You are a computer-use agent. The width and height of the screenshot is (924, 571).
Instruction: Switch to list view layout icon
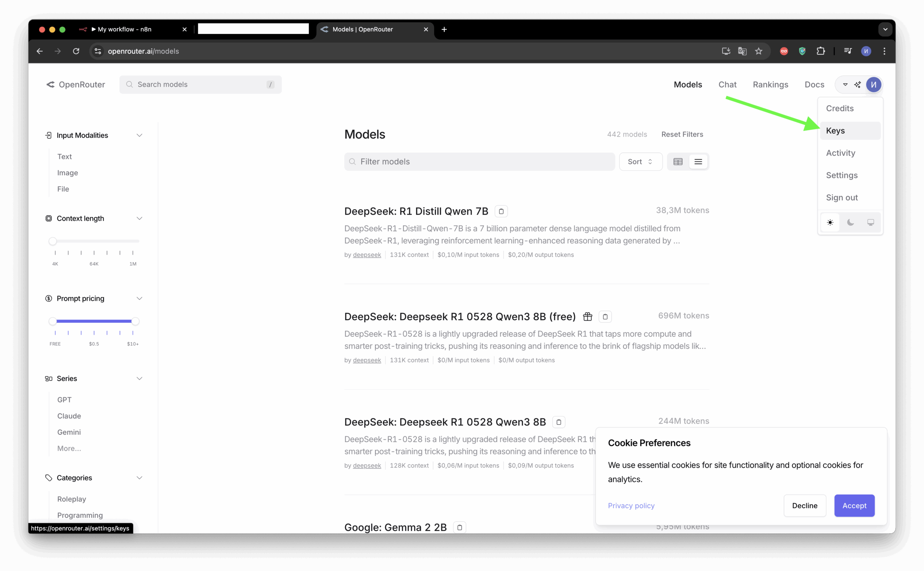698,162
